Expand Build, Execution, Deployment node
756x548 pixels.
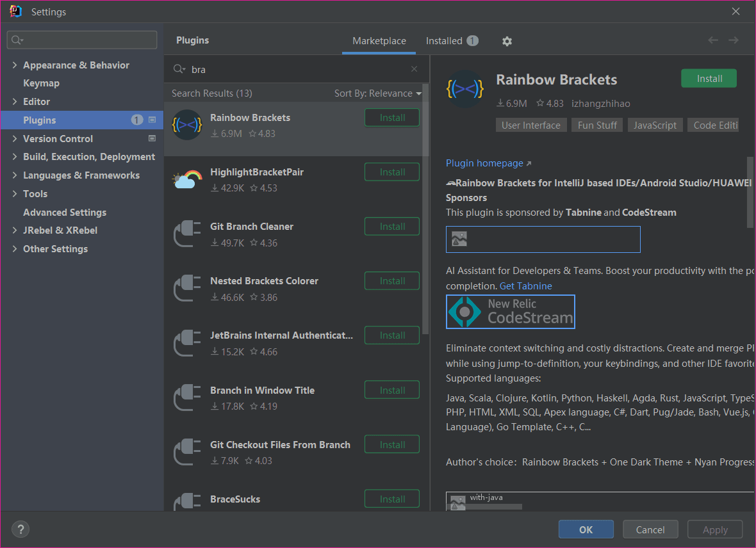pos(15,157)
